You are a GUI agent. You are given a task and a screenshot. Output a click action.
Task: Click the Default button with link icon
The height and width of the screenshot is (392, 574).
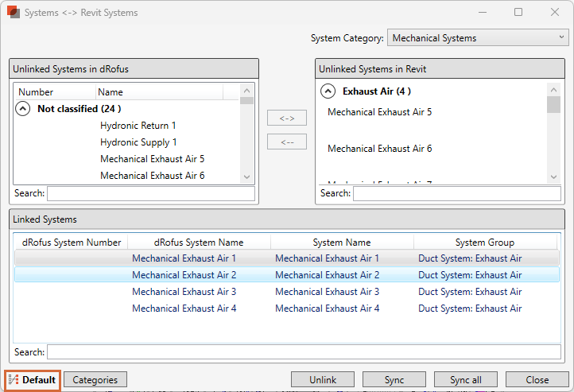(33, 380)
